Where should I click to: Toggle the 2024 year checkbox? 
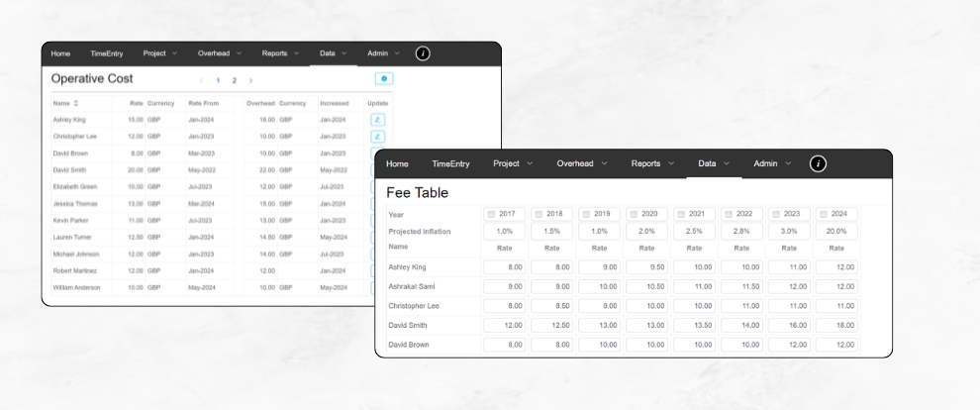[x=824, y=214]
